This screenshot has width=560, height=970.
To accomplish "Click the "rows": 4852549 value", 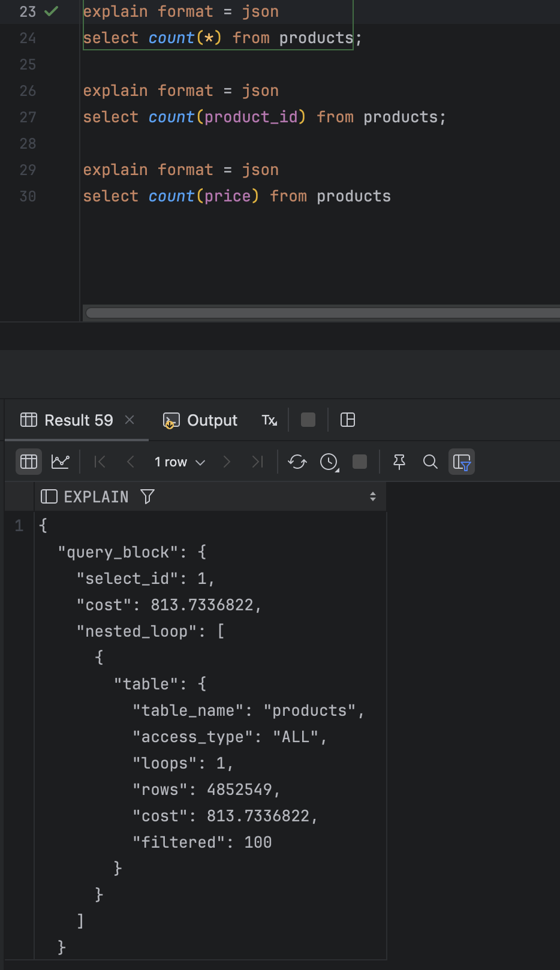I will [x=240, y=790].
